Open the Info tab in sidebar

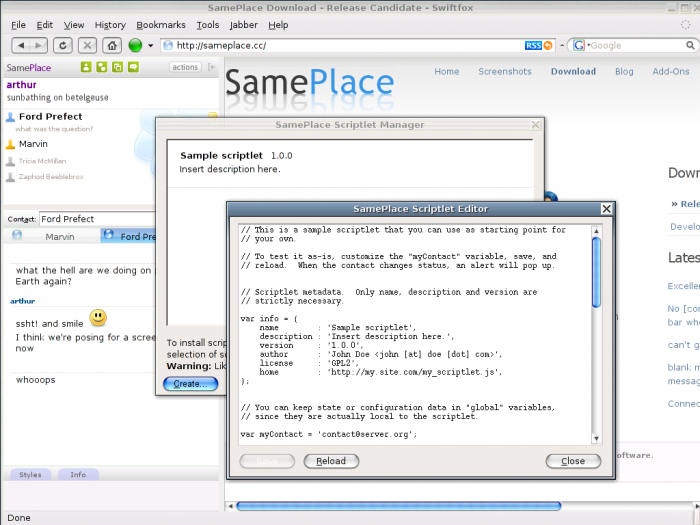78,475
